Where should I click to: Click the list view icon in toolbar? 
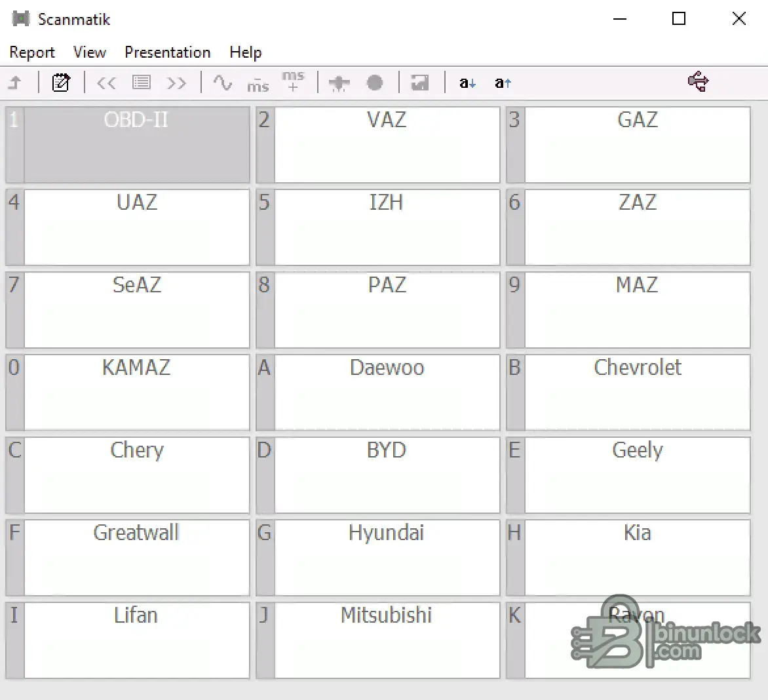point(142,83)
